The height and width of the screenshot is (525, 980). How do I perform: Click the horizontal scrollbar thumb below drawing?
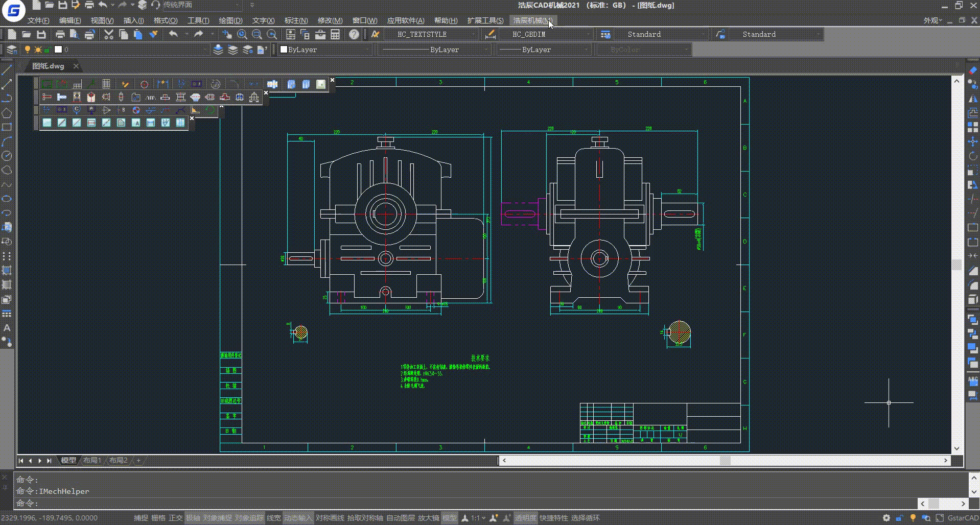click(725, 460)
